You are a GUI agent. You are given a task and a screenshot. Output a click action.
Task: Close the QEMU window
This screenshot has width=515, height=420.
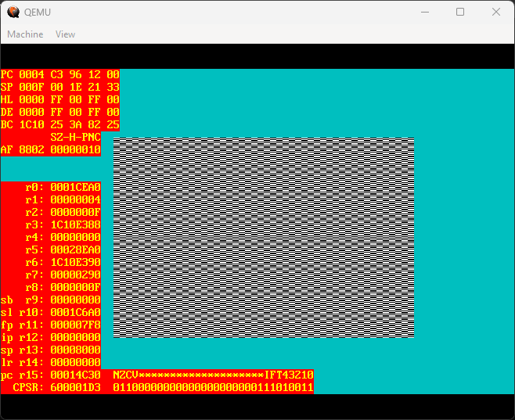[x=496, y=12]
